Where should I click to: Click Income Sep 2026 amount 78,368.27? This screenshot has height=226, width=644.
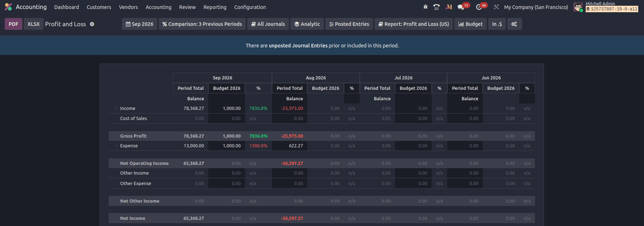tap(194, 109)
